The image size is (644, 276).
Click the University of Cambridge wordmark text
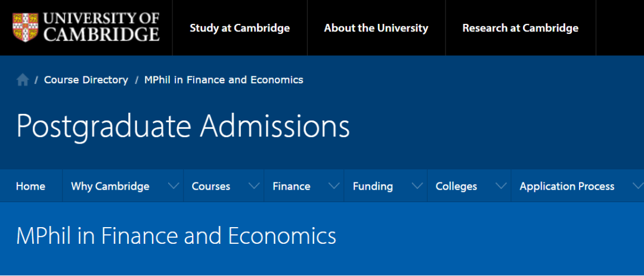[x=101, y=27]
